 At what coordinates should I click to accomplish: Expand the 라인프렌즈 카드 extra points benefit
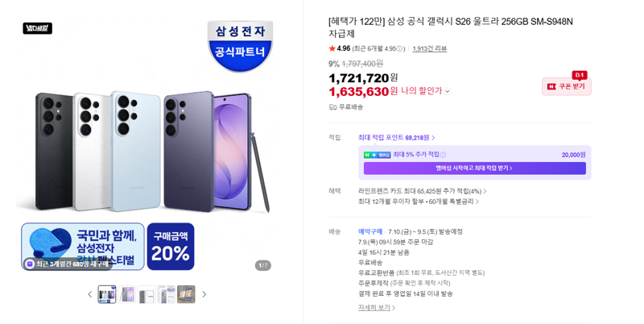point(422,191)
